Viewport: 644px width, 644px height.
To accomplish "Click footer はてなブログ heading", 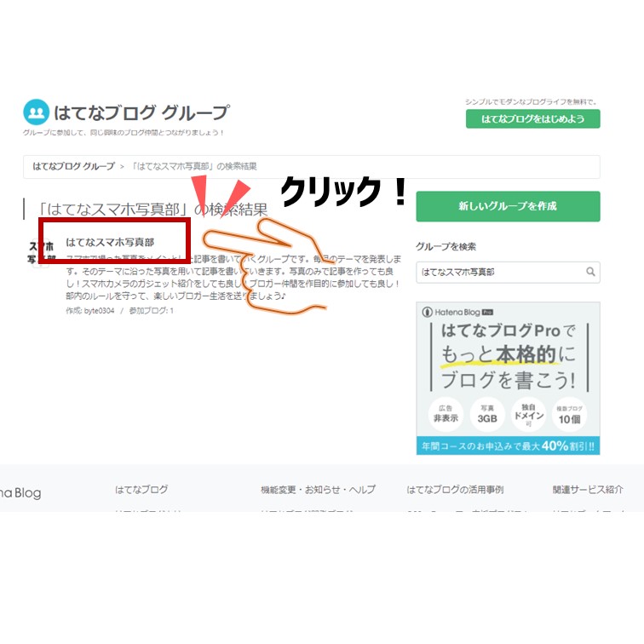I will pyautogui.click(x=141, y=490).
